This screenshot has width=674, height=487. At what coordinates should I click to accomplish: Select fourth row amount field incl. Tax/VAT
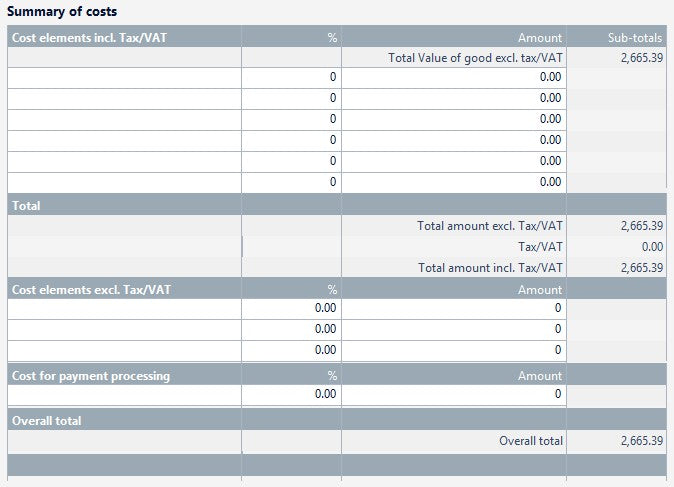pyautogui.click(x=454, y=141)
